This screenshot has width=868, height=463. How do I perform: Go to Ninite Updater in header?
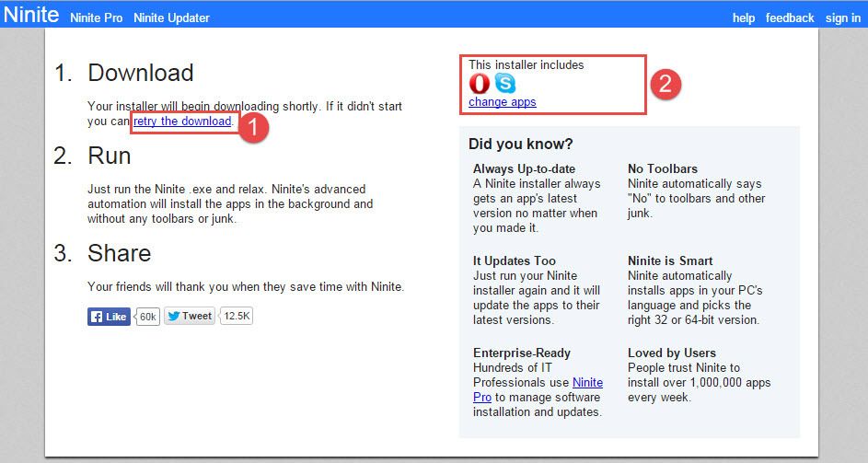(x=171, y=17)
